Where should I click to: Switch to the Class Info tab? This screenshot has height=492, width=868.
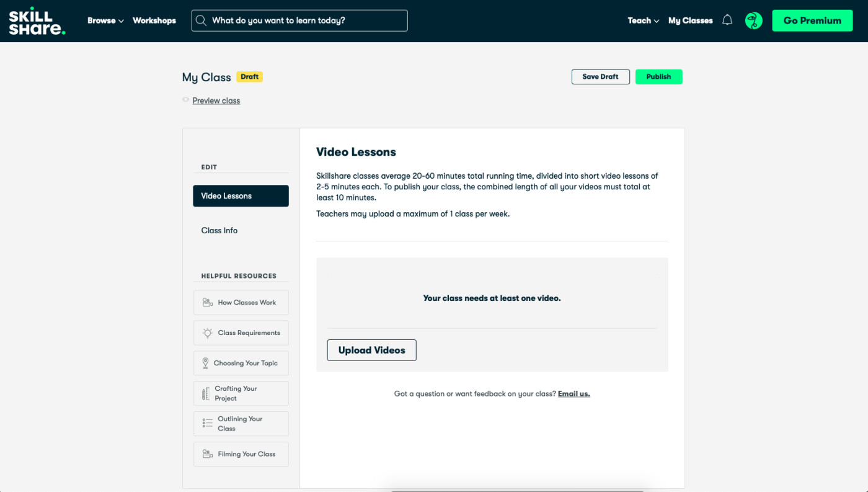point(219,230)
